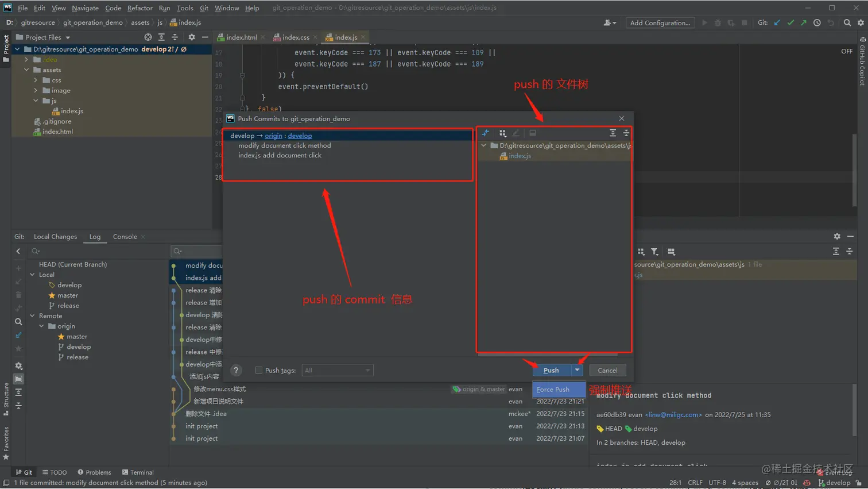Open the Refactor menu
This screenshot has width=868, height=489.
[140, 8]
